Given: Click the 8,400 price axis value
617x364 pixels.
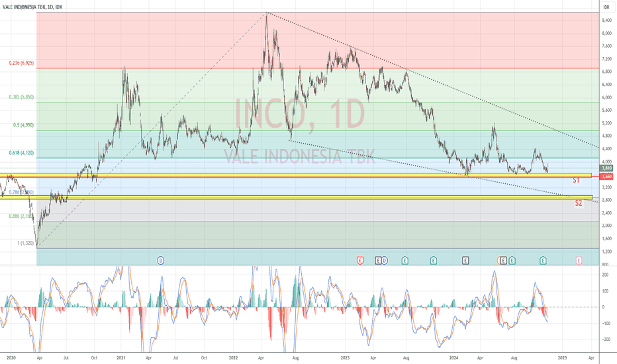Looking at the screenshot, I should pos(606,21).
